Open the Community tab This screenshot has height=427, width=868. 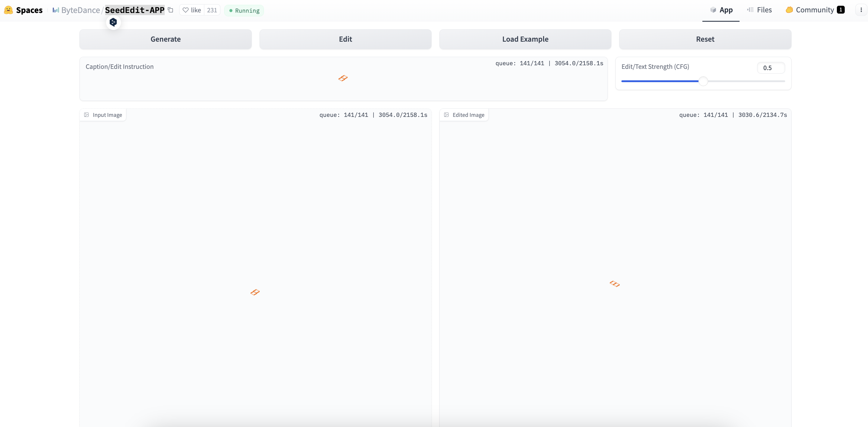[x=815, y=10]
